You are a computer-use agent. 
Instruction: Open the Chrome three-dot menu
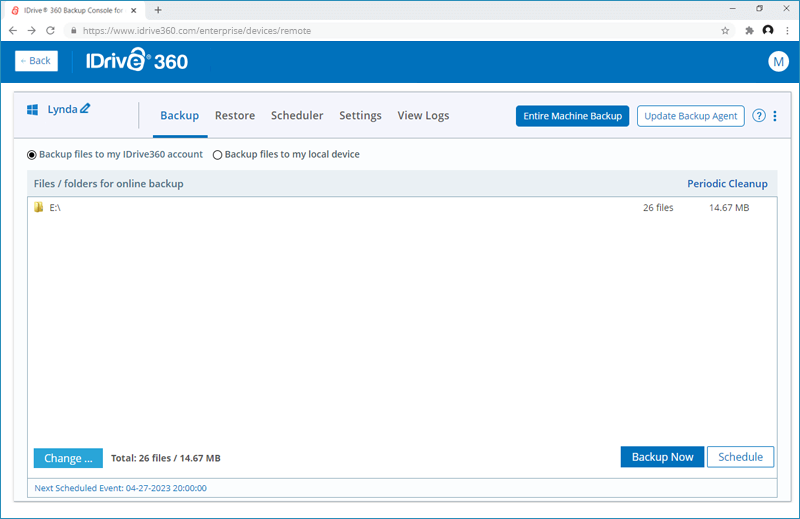787,31
